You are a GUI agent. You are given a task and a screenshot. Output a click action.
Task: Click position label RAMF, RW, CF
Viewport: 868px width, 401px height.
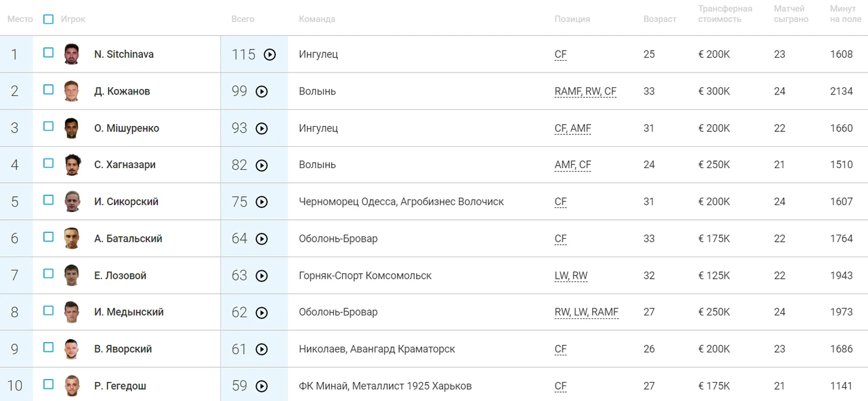pyautogui.click(x=585, y=91)
